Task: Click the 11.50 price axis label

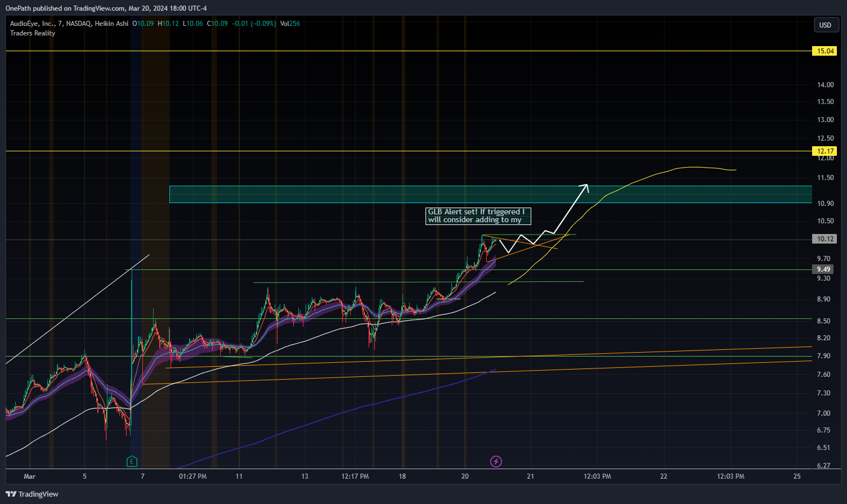Action: (x=826, y=178)
